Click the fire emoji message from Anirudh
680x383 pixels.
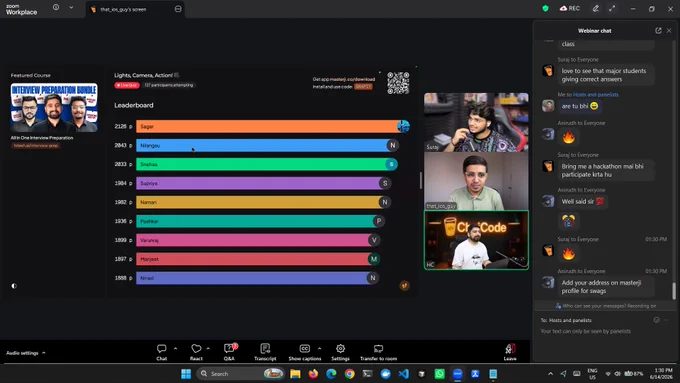[x=569, y=137]
